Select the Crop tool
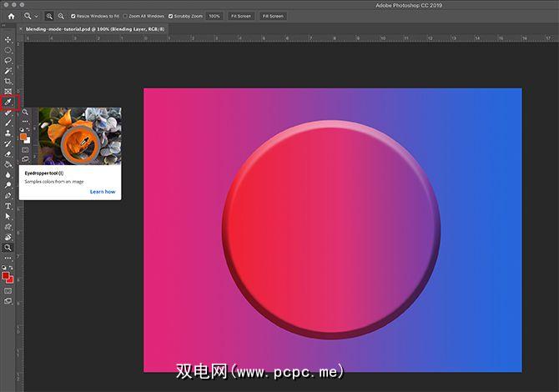559x392 pixels. (x=8, y=81)
